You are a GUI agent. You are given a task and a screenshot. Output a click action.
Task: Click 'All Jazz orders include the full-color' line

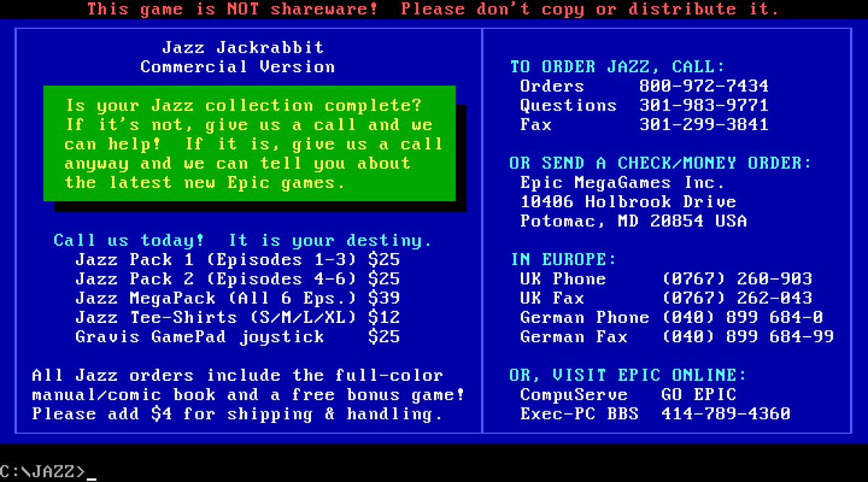(238, 375)
